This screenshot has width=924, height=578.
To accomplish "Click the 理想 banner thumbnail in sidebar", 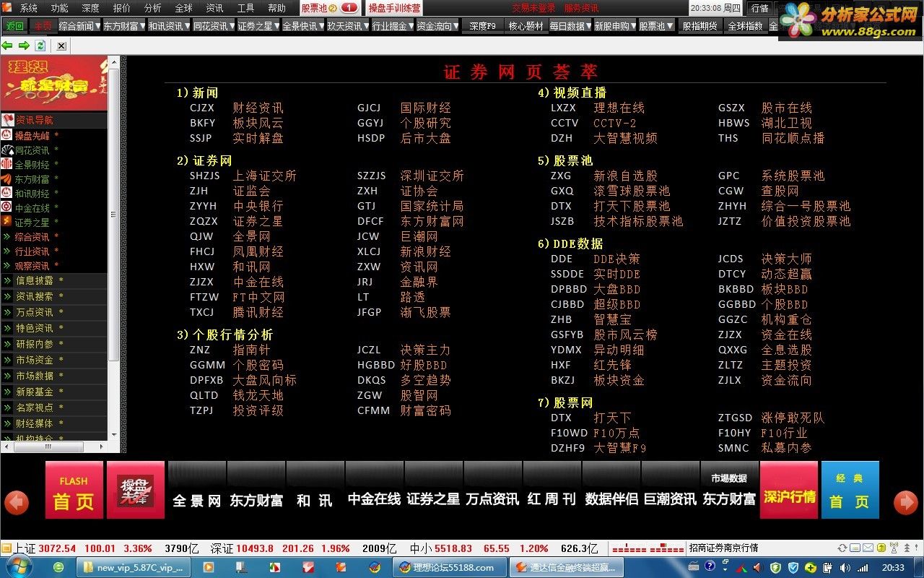I will 54,85.
